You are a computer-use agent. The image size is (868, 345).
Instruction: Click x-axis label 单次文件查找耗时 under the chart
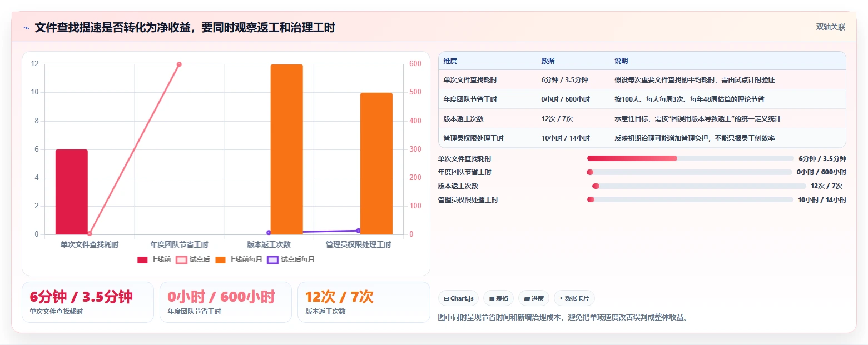(90, 244)
